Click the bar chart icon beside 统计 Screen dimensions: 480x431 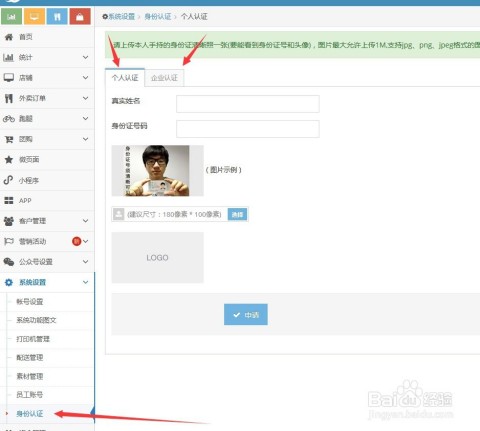[x=8, y=57]
